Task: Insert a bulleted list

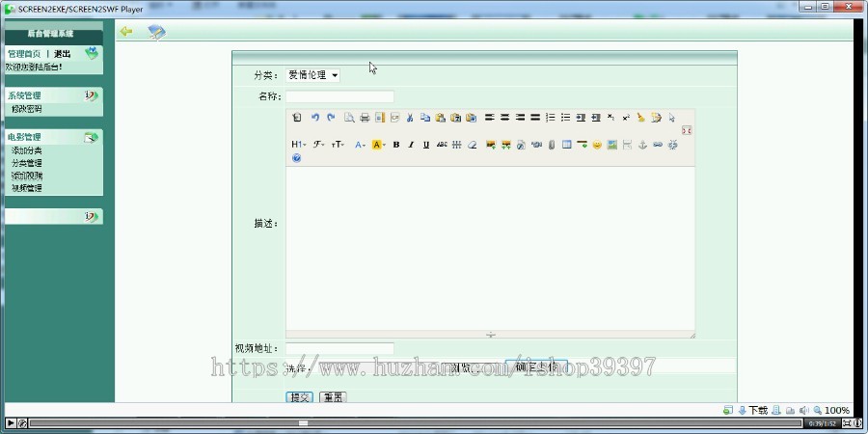Action: 565,118
